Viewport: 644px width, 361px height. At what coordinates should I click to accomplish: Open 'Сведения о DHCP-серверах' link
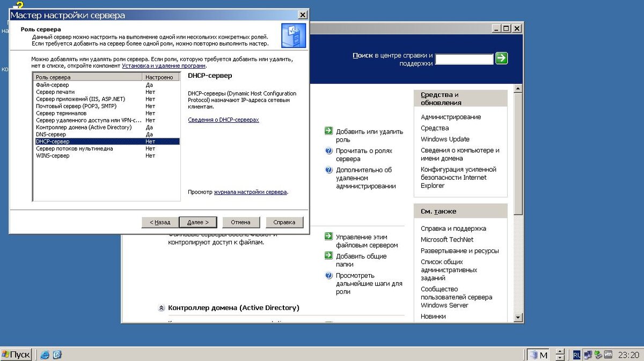223,120
